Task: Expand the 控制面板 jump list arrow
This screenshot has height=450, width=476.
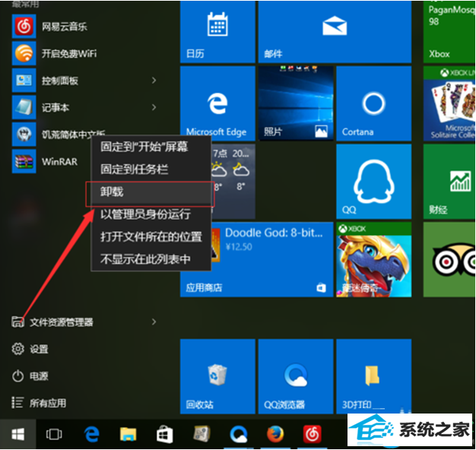Action: 154,81
